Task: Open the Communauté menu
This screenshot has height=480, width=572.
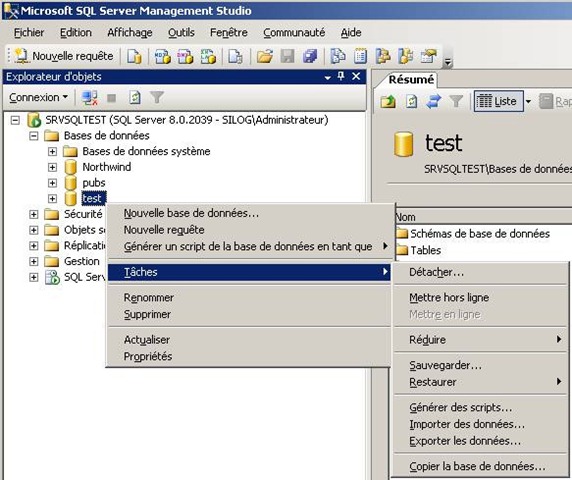Action: tap(294, 32)
